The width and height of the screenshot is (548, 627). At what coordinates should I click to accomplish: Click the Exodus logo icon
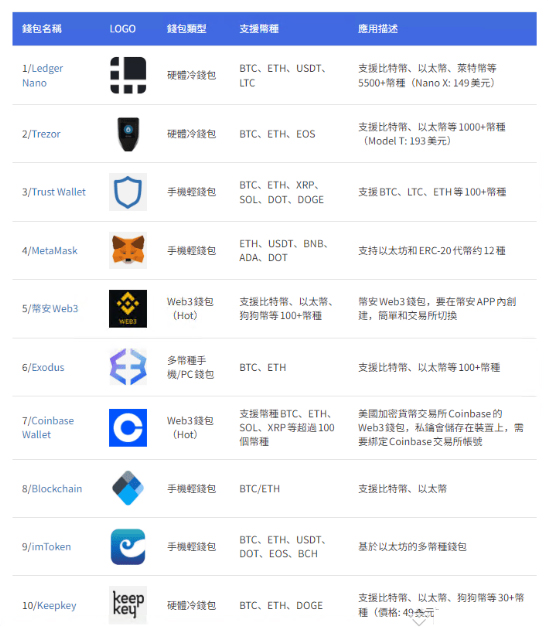[128, 367]
